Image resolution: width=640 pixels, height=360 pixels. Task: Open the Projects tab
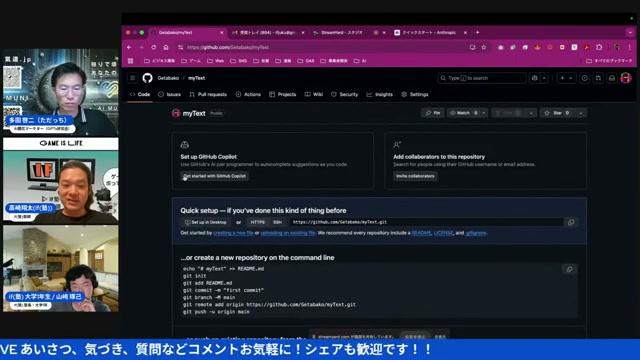283,94
